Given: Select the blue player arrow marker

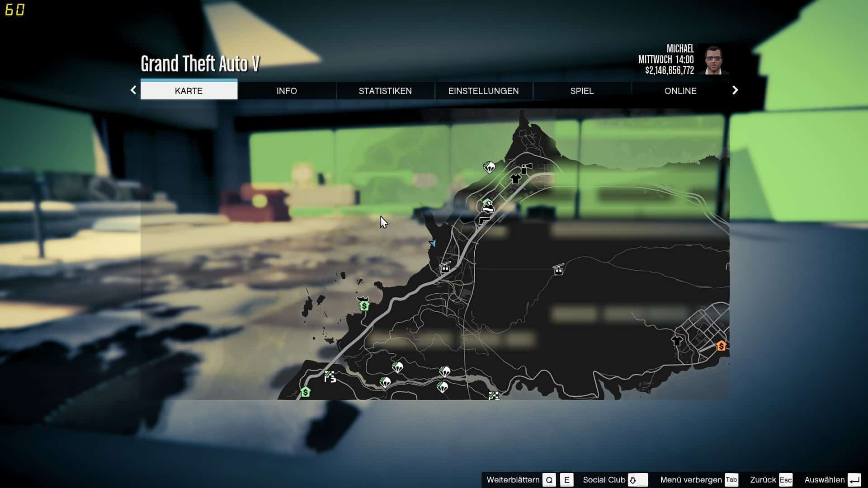Looking at the screenshot, I should [x=433, y=243].
